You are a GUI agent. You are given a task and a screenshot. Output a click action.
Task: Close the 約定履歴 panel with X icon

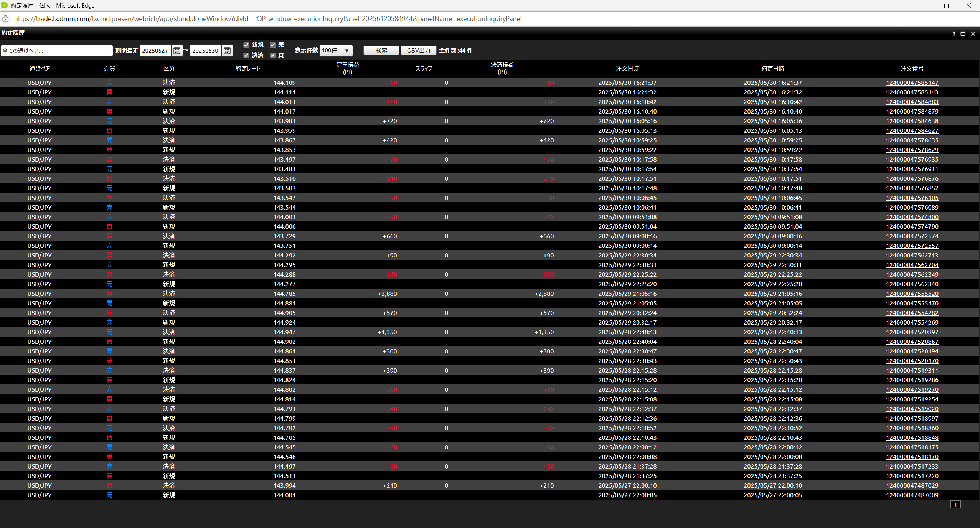973,34
